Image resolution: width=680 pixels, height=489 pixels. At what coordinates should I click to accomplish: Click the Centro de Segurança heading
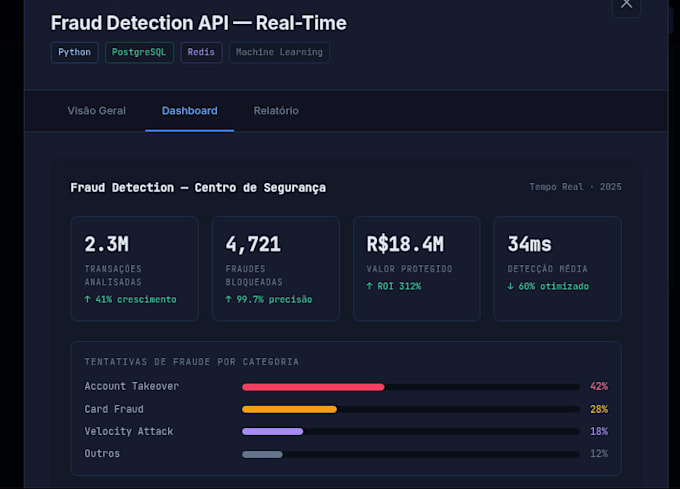tap(198, 188)
